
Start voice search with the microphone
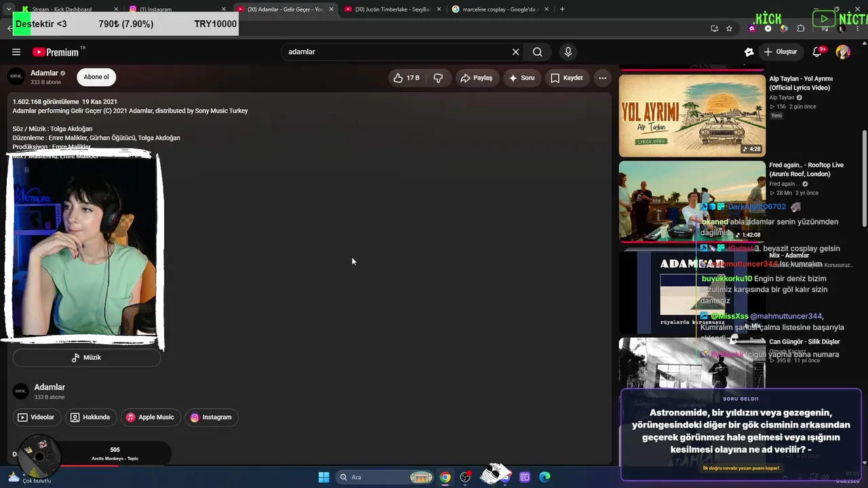coord(568,52)
